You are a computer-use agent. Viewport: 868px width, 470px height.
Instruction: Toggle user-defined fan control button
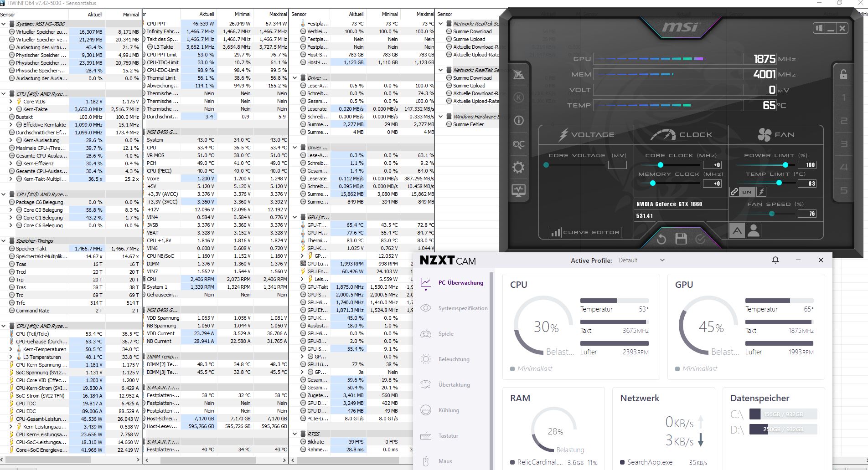tap(754, 231)
